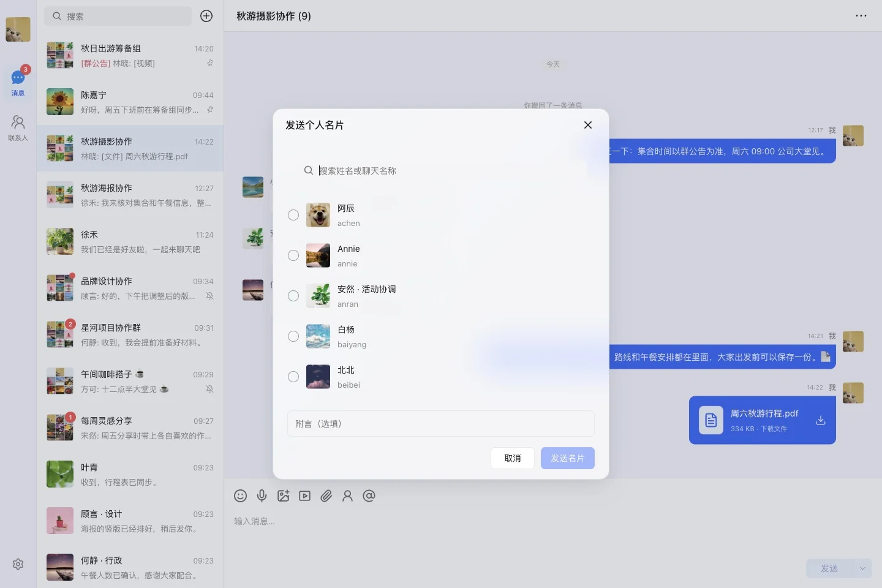Open the 品牌设计协作 conversation
The width and height of the screenshot is (882, 588).
130,288
